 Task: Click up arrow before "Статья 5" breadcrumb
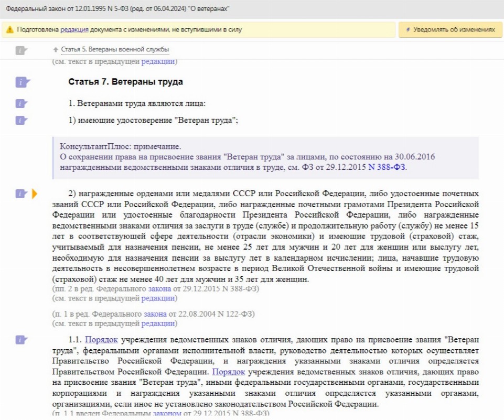(55, 50)
